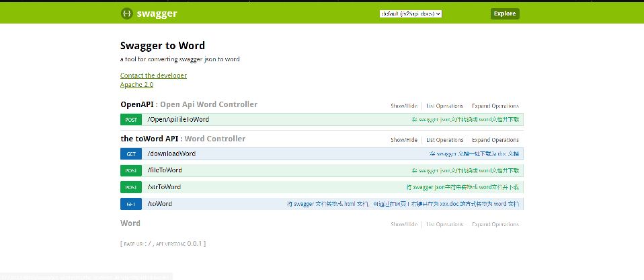Open the /downloadWord endpoint path
This screenshot has height=280, width=644.
[x=171, y=153]
